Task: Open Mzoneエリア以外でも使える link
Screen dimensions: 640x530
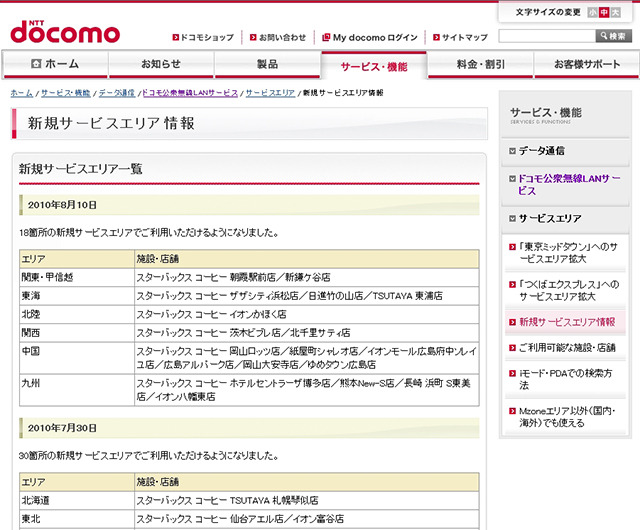Action: 567,417
